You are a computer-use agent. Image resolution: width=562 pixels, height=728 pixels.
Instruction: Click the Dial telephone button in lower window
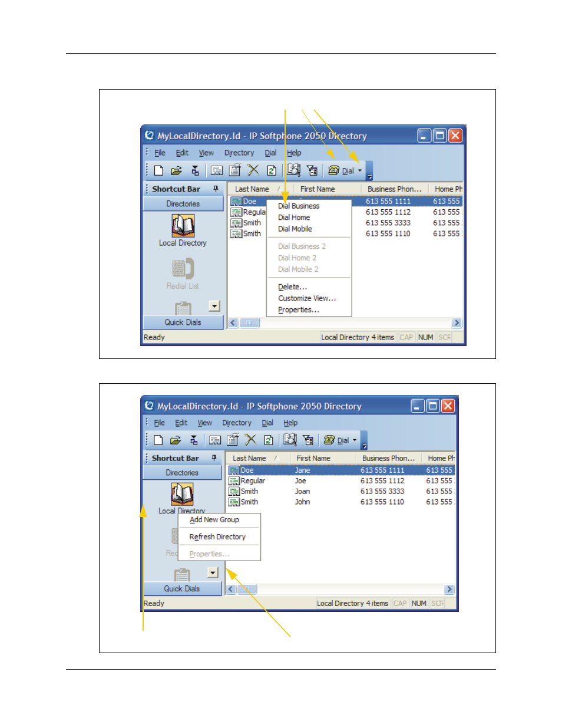click(336, 440)
